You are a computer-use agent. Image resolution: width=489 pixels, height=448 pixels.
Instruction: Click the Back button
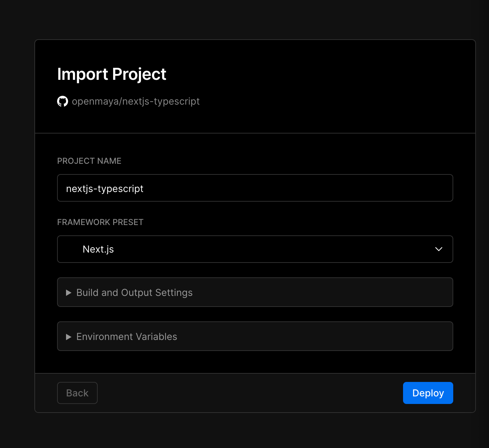click(x=77, y=393)
